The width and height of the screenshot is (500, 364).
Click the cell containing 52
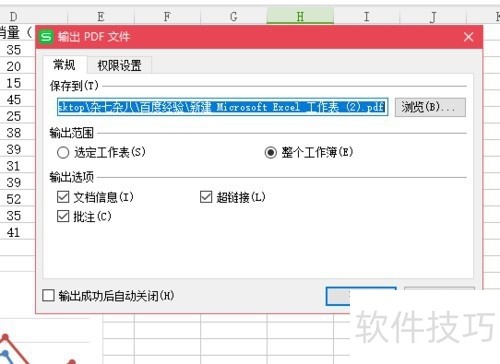[x=17, y=199]
